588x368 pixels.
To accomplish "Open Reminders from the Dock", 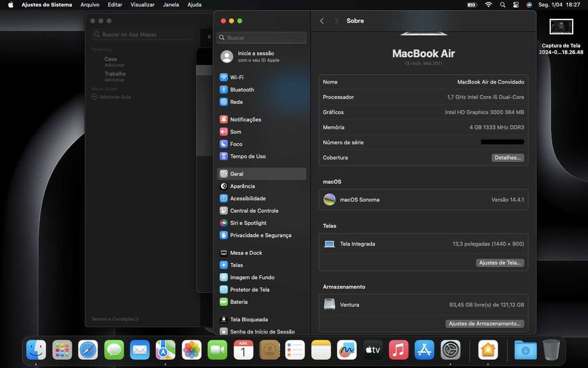I will pyautogui.click(x=295, y=350).
